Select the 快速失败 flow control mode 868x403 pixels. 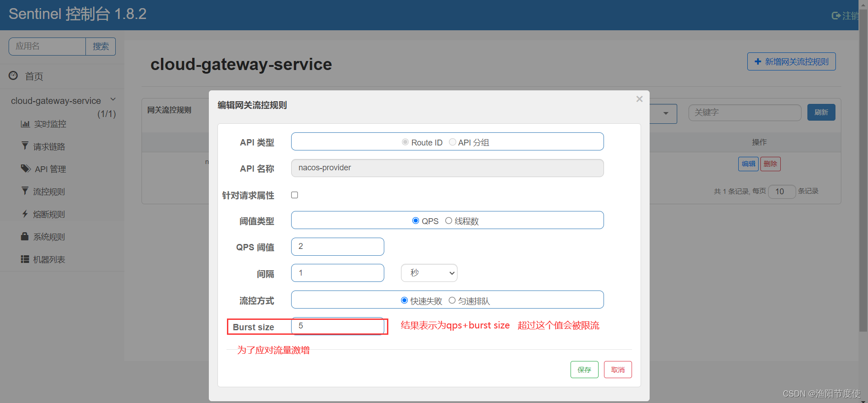pyautogui.click(x=404, y=300)
